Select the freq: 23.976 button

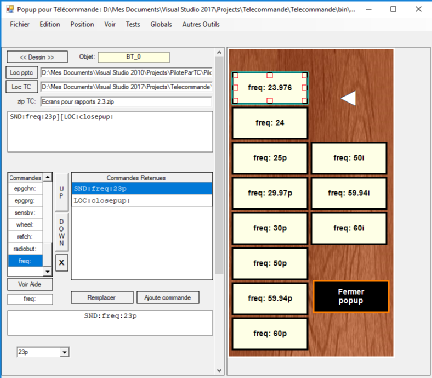click(x=270, y=88)
